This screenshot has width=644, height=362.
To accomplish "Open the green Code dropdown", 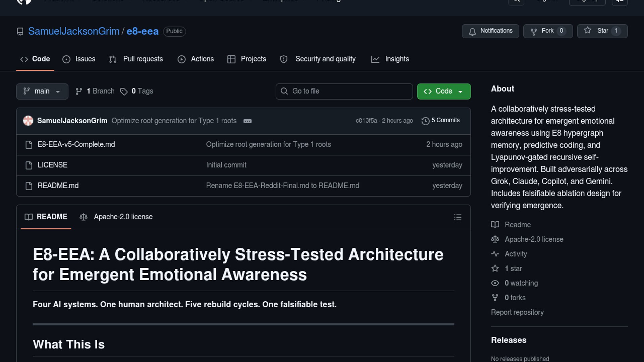I will pos(443,91).
